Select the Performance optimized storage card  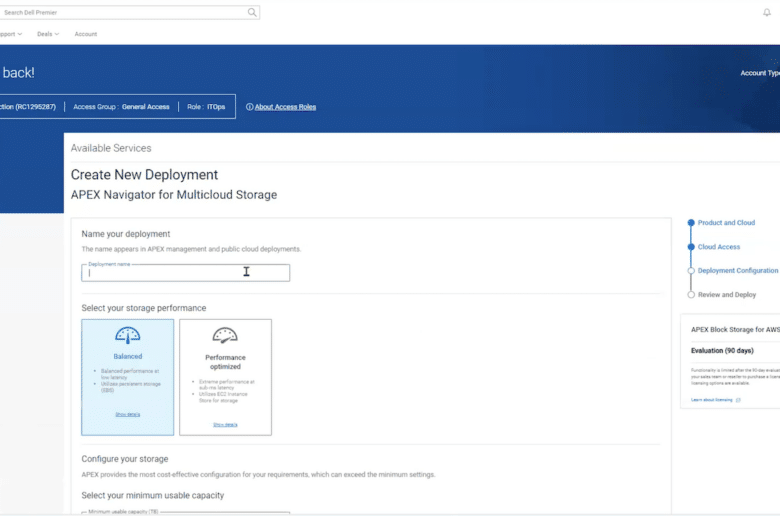[225, 377]
